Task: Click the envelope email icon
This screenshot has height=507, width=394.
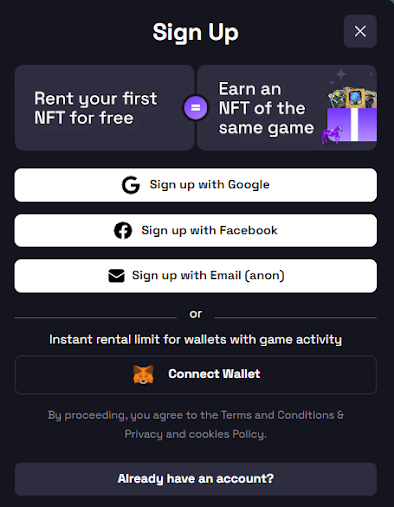Action: tap(116, 276)
